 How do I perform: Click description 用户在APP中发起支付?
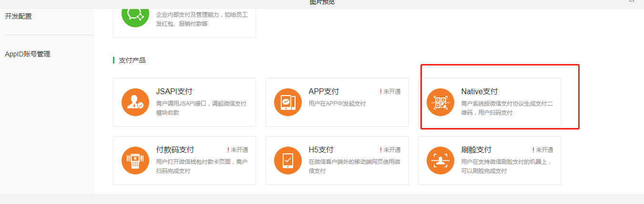(337, 103)
